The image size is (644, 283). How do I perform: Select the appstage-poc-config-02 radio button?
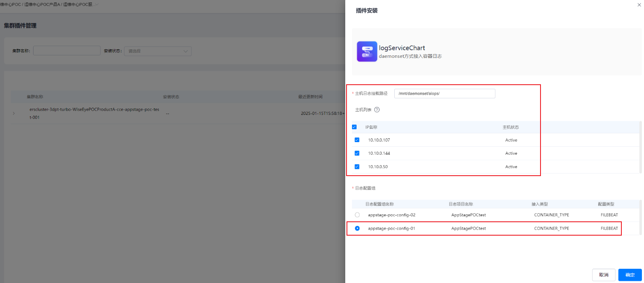click(357, 215)
